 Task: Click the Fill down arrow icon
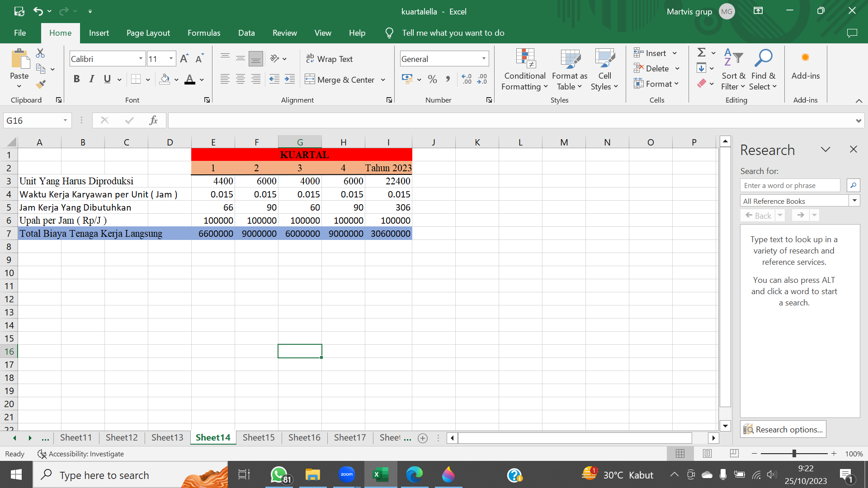(x=701, y=68)
